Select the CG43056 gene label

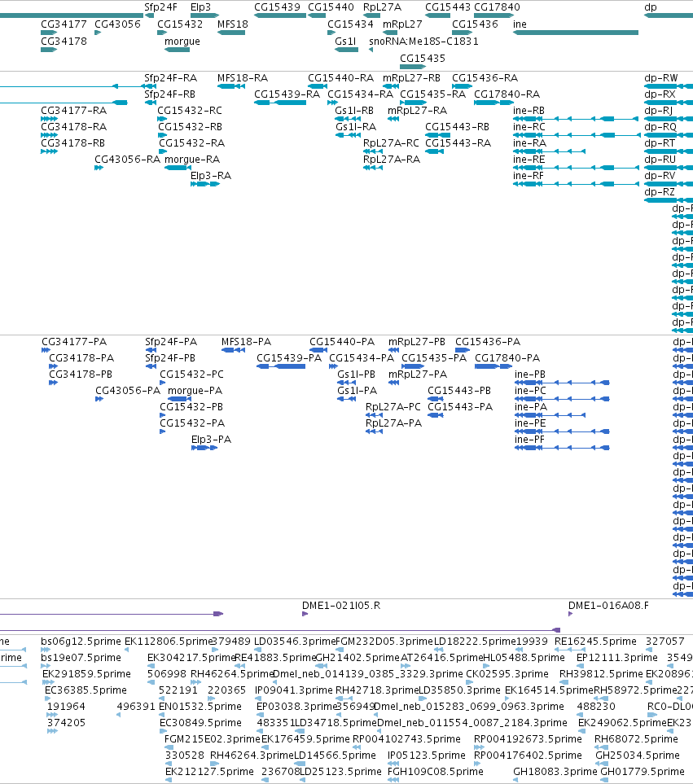click(x=117, y=24)
